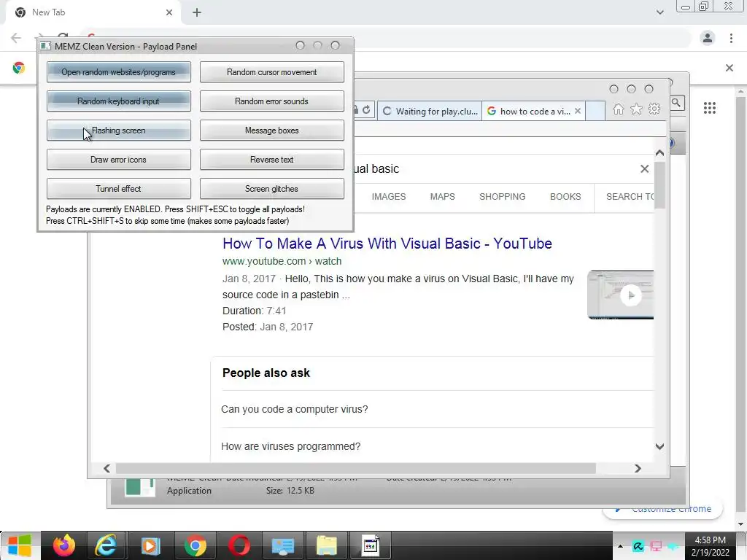747x560 pixels.
Task: Switch to Waiting for play.clu... tab
Action: [x=430, y=112]
